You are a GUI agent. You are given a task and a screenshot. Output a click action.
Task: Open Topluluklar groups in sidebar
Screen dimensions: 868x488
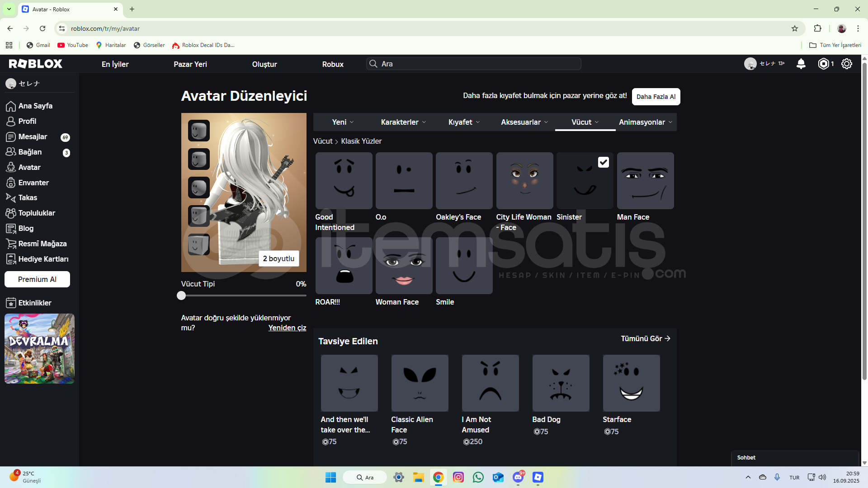pyautogui.click(x=37, y=213)
